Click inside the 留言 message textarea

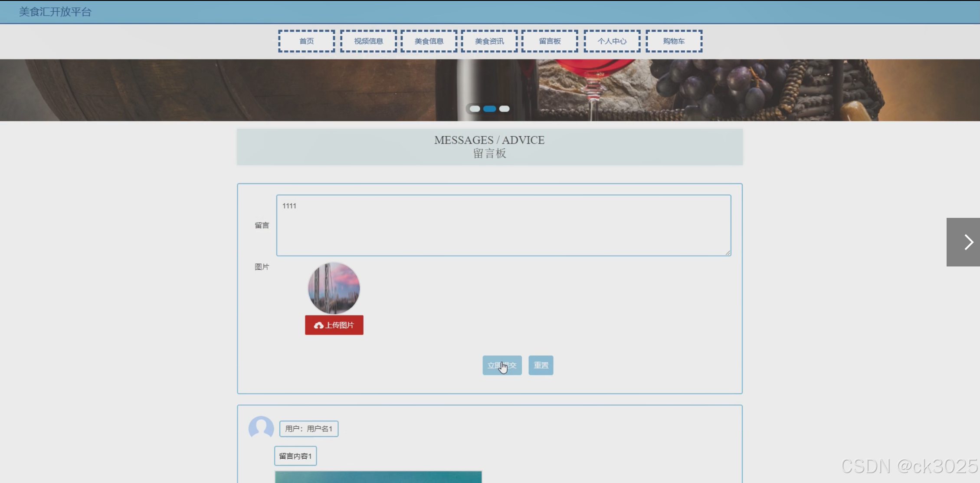pyautogui.click(x=503, y=225)
